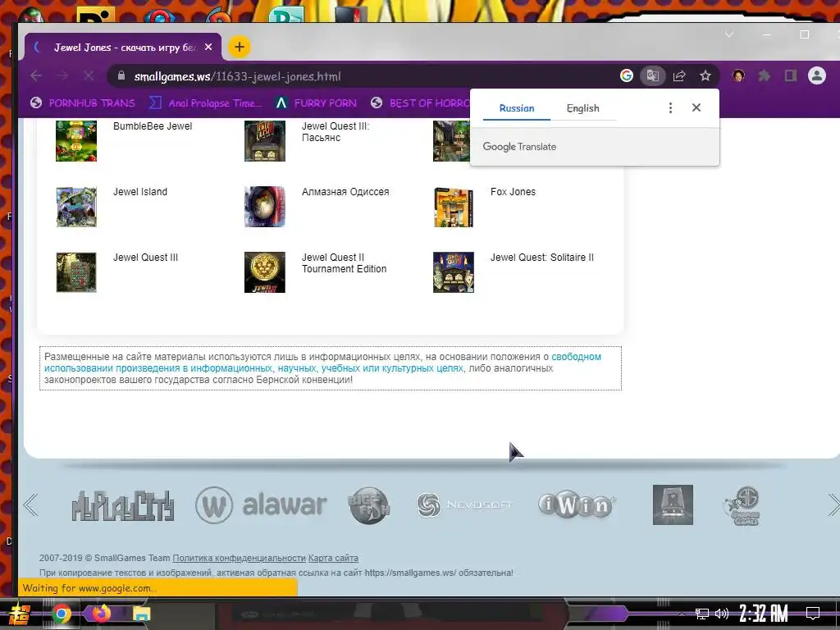The width and height of the screenshot is (840, 630).
Task: Open a new tab with the plus button
Action: tap(239, 47)
